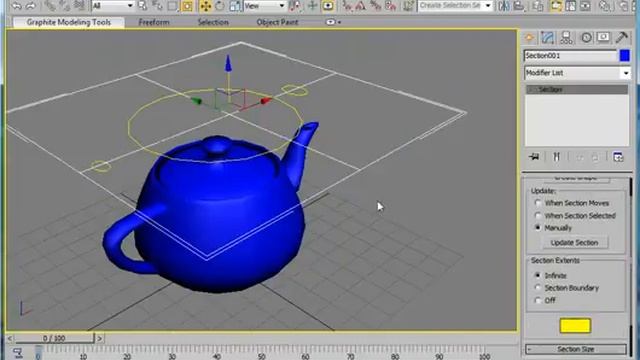Activate the Select and Move tool
The height and width of the screenshot is (360, 640).
206,6
